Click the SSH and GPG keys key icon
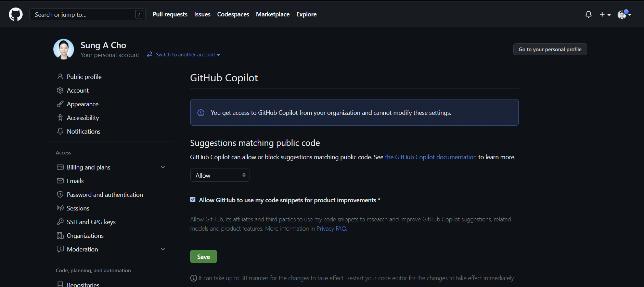This screenshot has width=644, height=287. coord(60,222)
